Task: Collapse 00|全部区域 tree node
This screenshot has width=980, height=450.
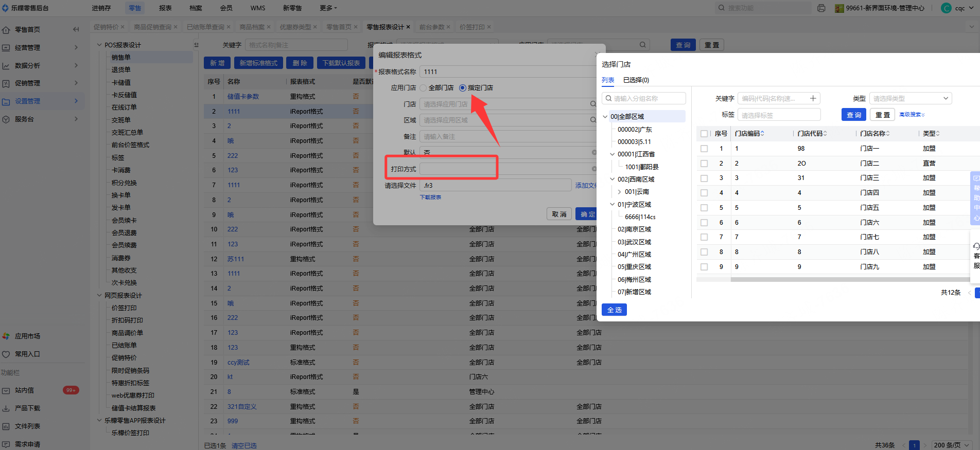Action: 605,117
